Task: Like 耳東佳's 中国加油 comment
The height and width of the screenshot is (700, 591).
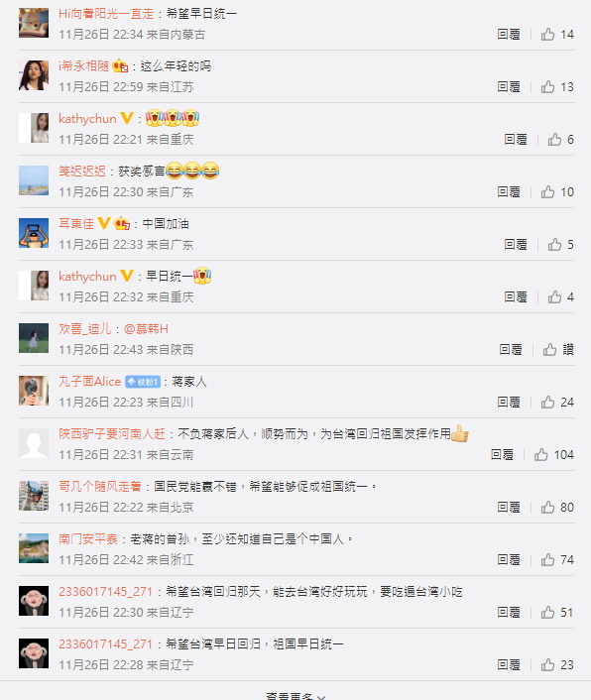Action: tap(560, 245)
